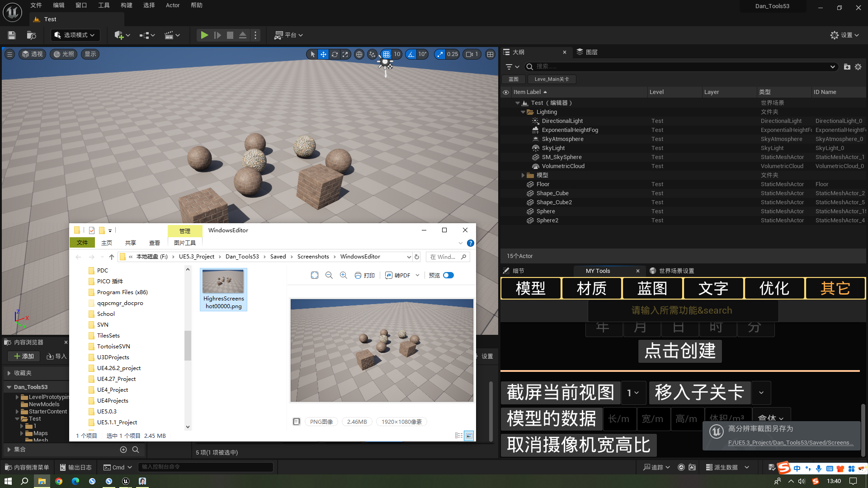Open the screenshot path link in notification
This screenshot has width=868, height=488.
791,443
